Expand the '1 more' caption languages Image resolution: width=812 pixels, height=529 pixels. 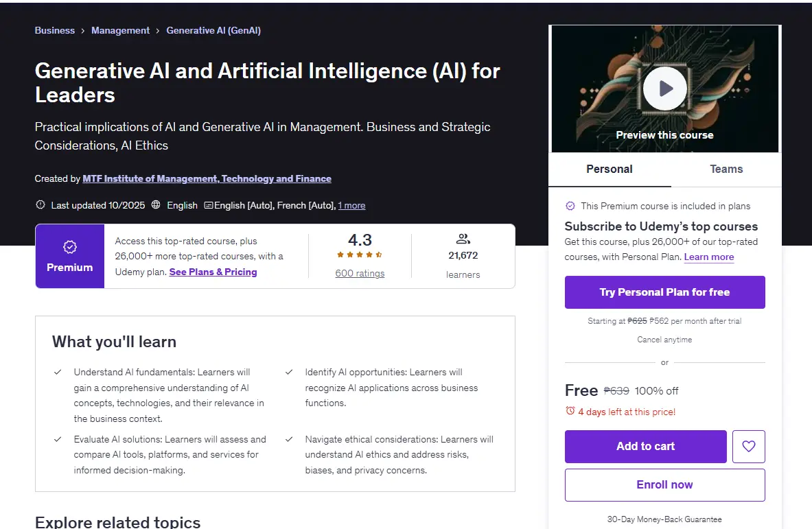(x=351, y=205)
